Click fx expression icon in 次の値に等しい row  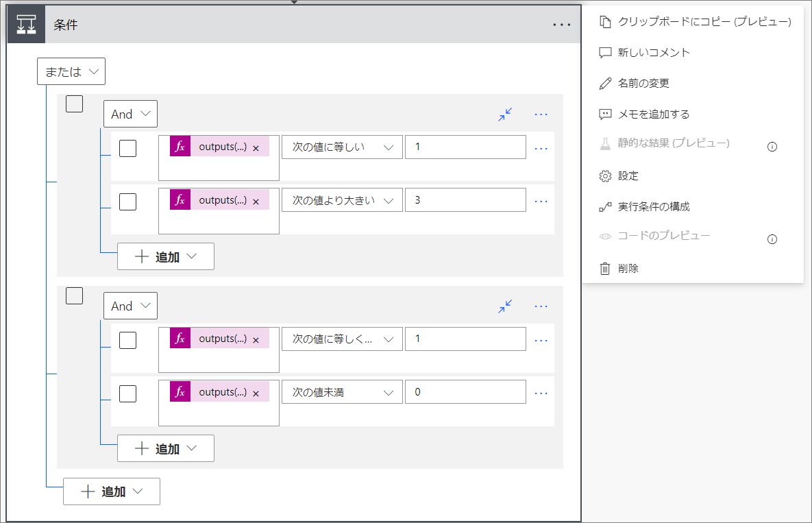(180, 147)
